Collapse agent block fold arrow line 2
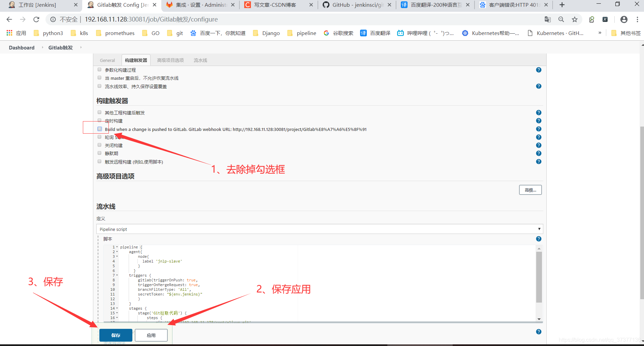Viewport: 644px width, 346px height. 117,252
